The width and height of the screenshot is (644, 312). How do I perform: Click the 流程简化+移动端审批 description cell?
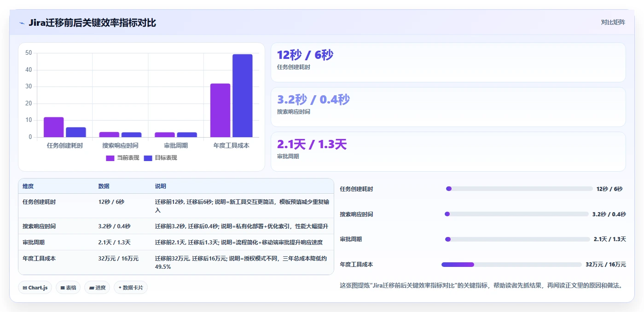239,243
